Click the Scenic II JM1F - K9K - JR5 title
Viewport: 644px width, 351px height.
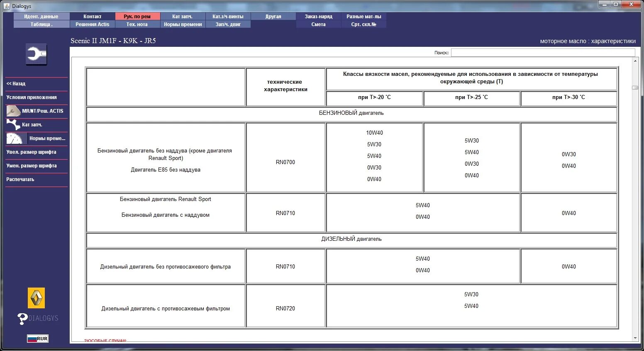(x=113, y=41)
